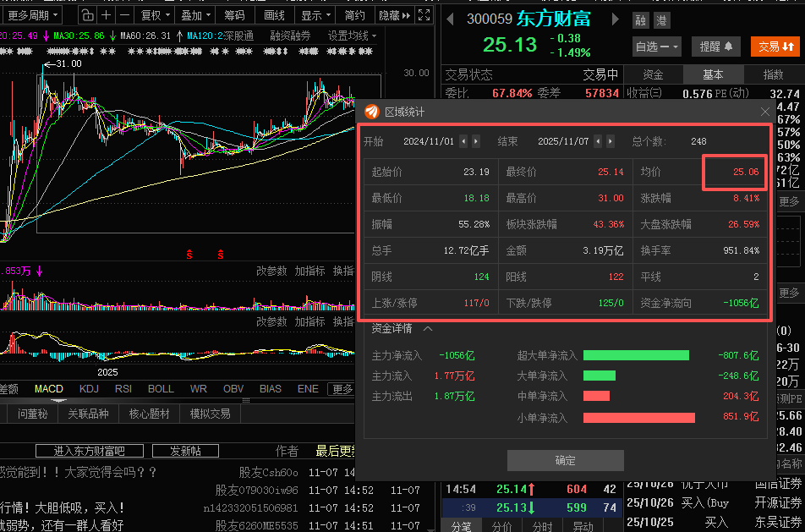Open 更多周期 period dropdown
This screenshot has width=805, height=532.
[x=32, y=15]
